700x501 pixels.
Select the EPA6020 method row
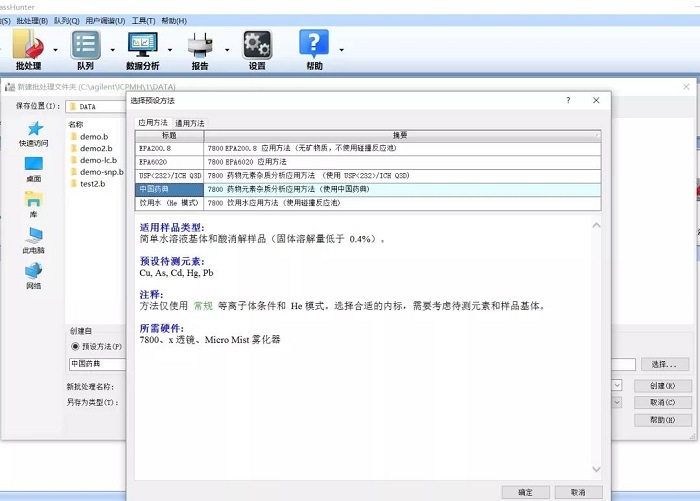[x=168, y=161]
